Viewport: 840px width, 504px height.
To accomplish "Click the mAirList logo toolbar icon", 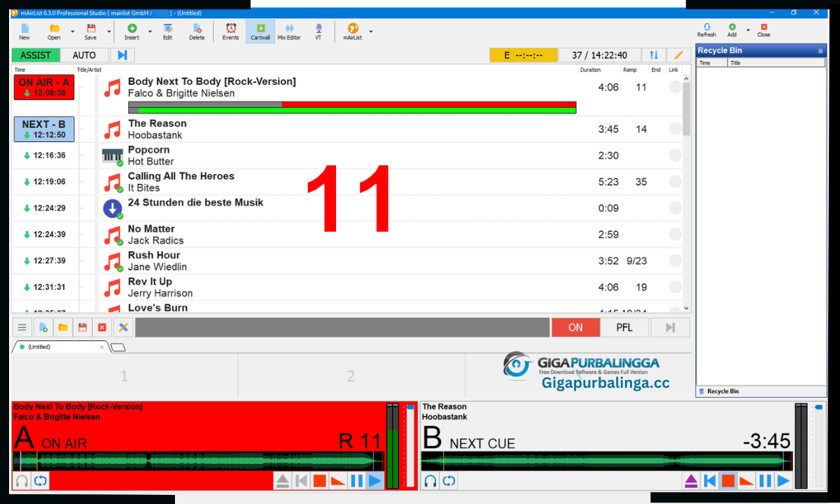I will [x=353, y=31].
